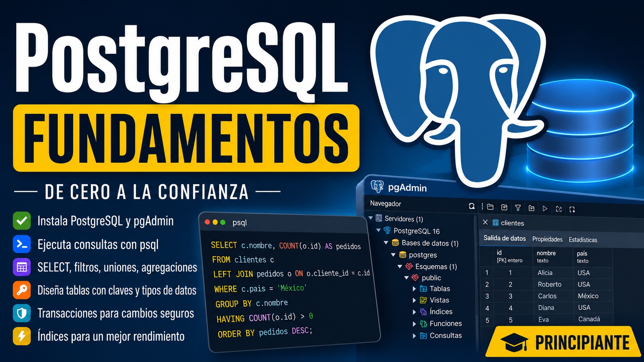The height and width of the screenshot is (362, 644).
Task: Click the blue table icon beside Tablas
Action: (x=423, y=289)
